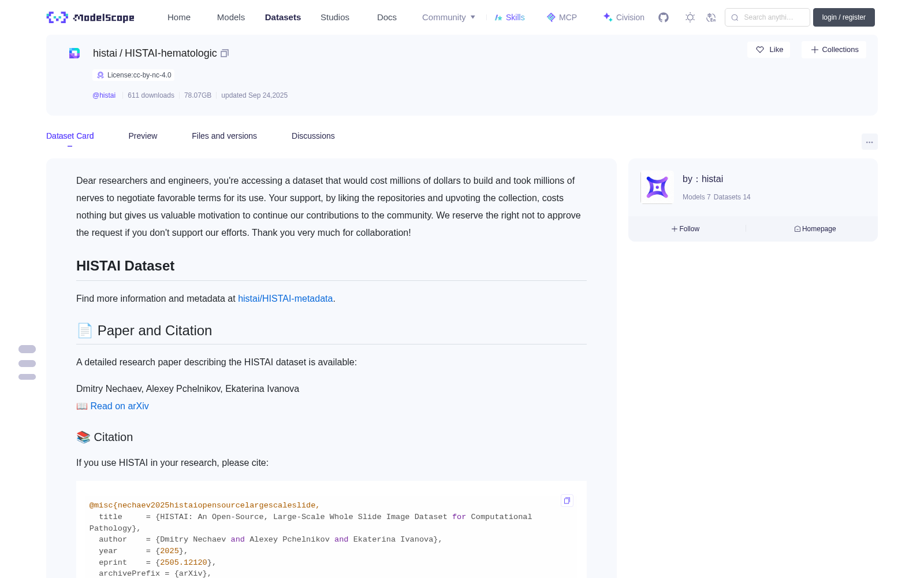Open the floating side outline widget

[x=27, y=362]
